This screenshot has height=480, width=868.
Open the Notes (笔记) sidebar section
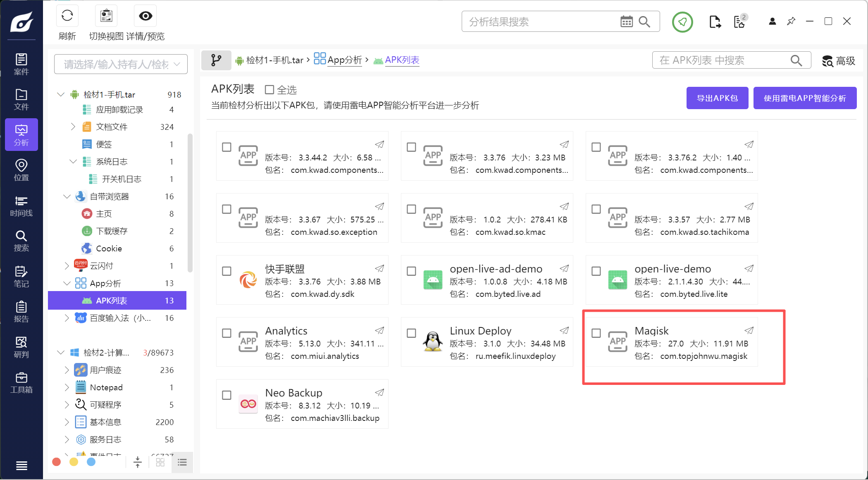tap(21, 277)
